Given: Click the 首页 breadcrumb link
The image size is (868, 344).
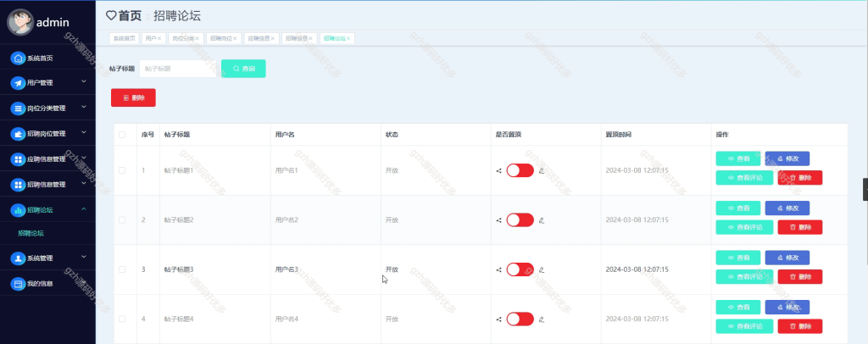Looking at the screenshot, I should (130, 16).
